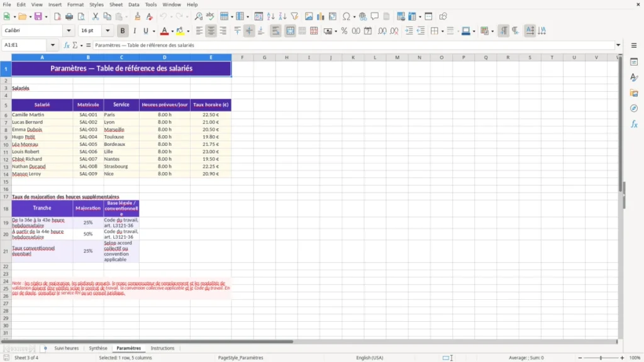Click the Insert special character icon

pyautogui.click(x=347, y=16)
